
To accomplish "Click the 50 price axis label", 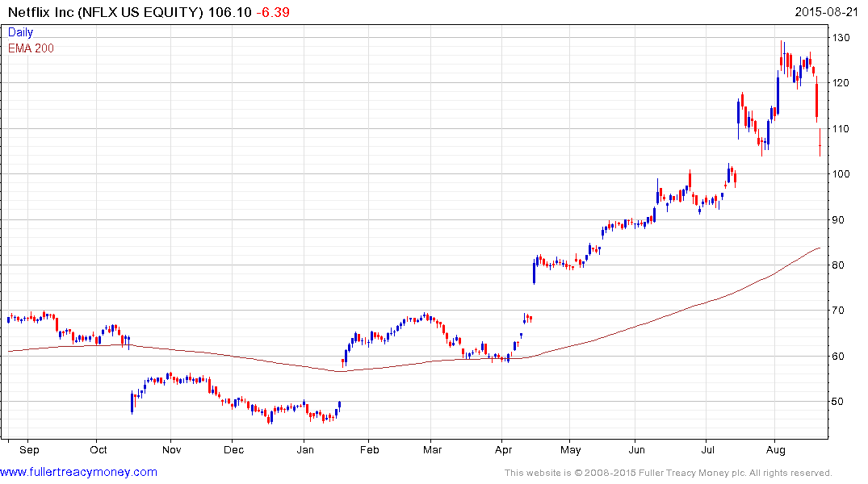I will click(838, 402).
